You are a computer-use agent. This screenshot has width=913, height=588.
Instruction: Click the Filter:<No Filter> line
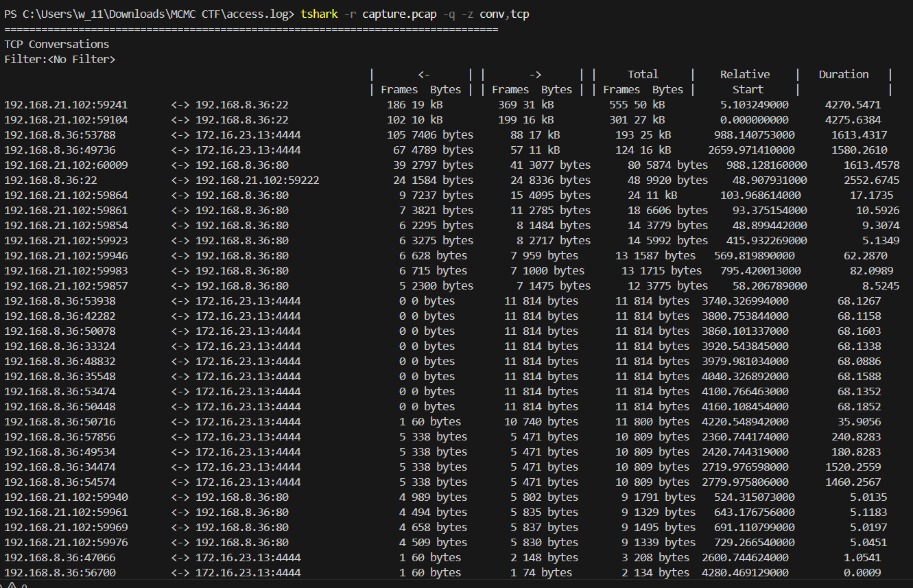(x=60, y=59)
